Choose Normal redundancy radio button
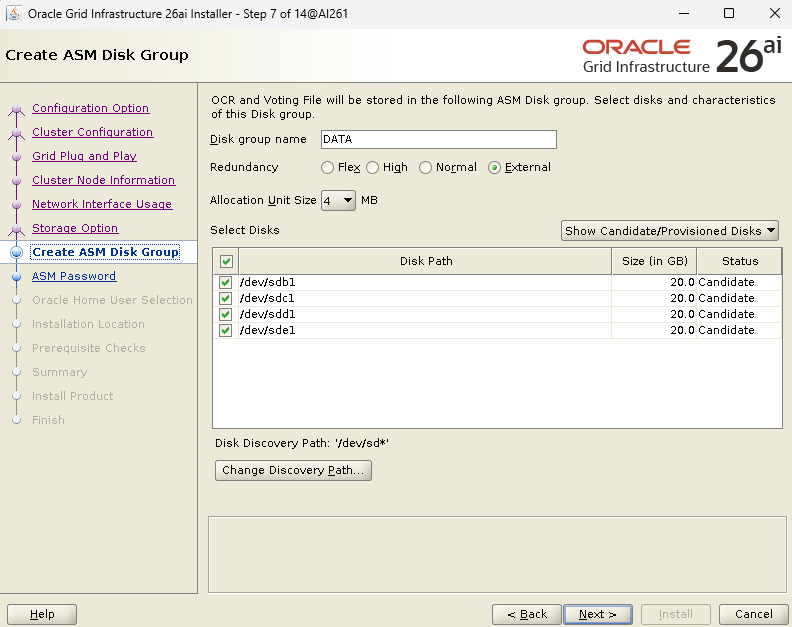The image size is (792, 627). (426, 168)
